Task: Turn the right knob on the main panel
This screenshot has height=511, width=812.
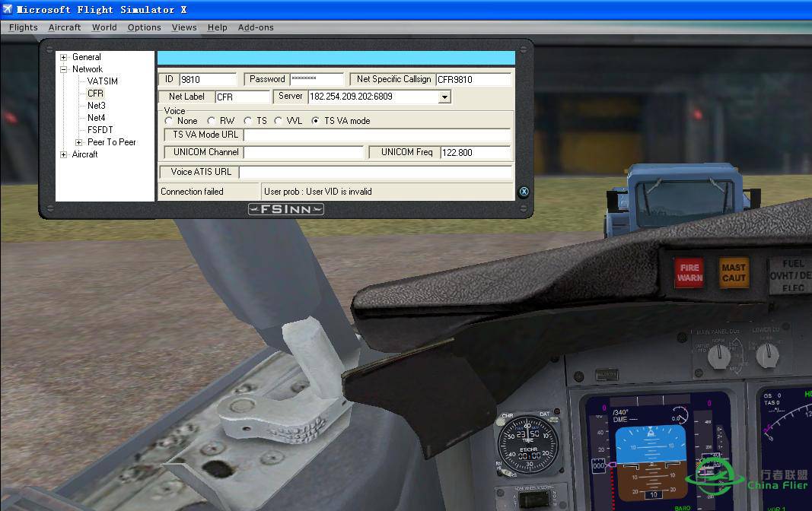Action: [767, 355]
